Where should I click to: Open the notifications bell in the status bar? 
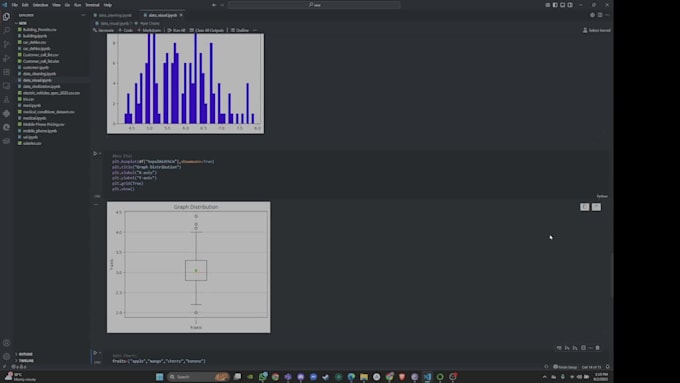(x=608, y=367)
